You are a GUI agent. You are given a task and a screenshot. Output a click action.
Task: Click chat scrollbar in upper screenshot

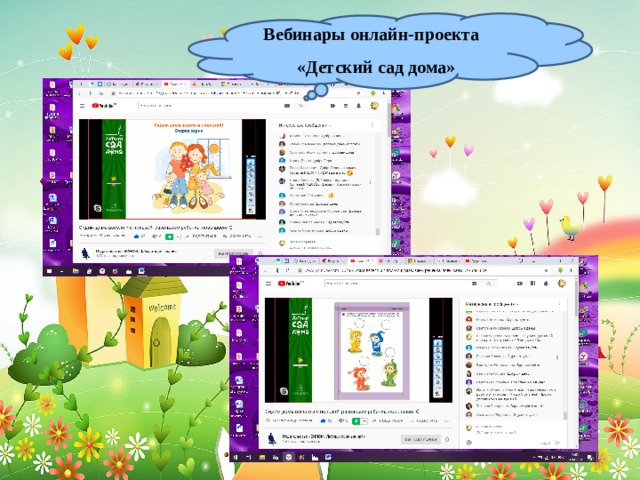click(x=378, y=231)
